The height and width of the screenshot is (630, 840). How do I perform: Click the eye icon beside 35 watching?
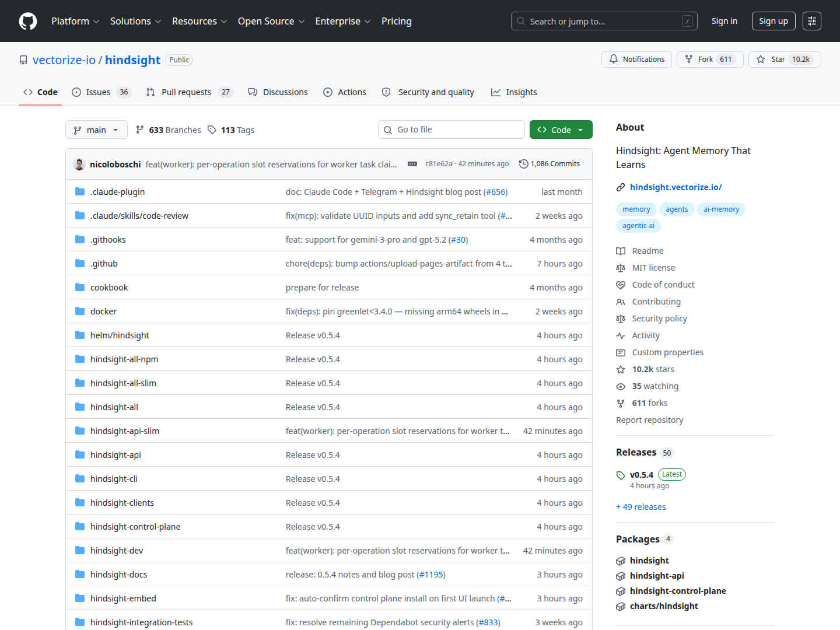coord(621,386)
